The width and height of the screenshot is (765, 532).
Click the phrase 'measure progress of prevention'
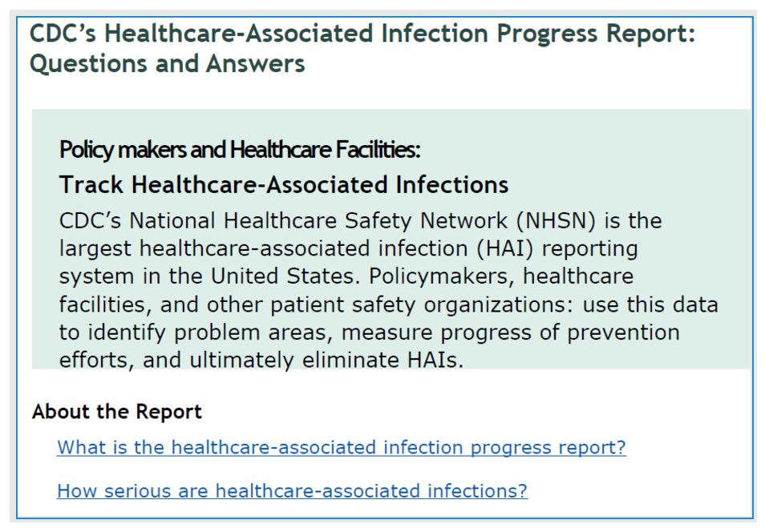point(510,332)
